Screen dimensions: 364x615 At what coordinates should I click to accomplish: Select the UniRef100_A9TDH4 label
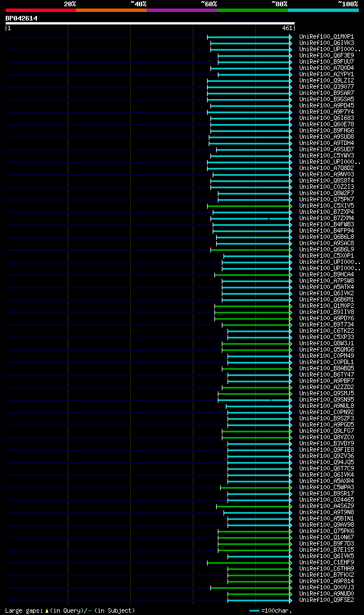click(326, 143)
